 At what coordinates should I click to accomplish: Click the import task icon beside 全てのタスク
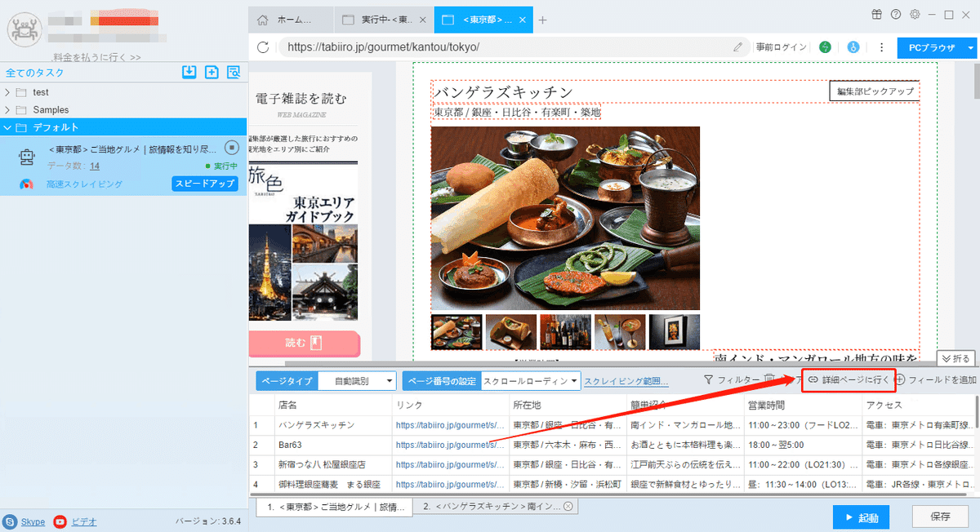(189, 73)
